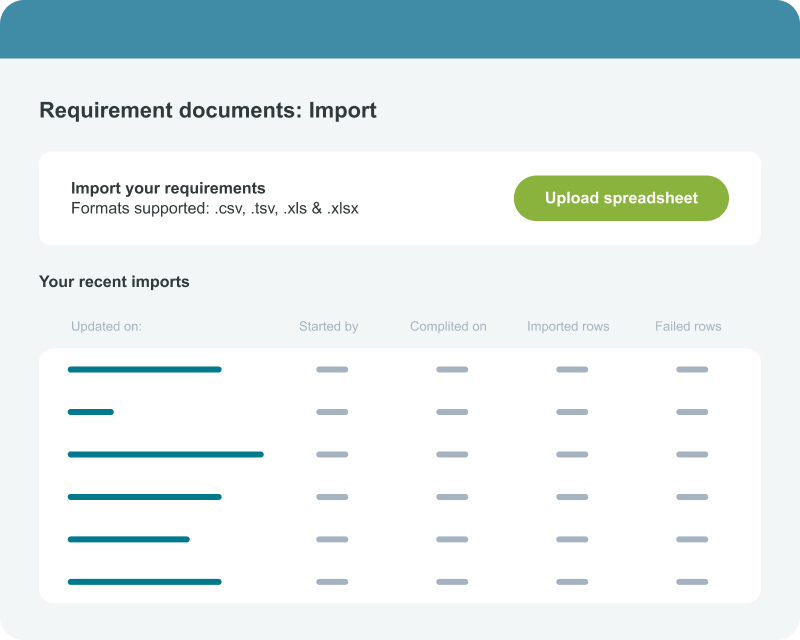Open the fifth recent import entry
The width and height of the screenshot is (800, 640).
pos(128,539)
